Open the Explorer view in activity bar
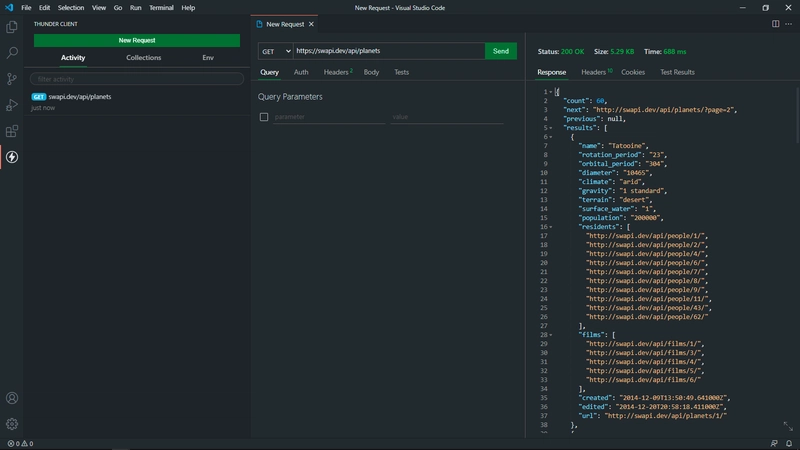 pyautogui.click(x=12, y=27)
